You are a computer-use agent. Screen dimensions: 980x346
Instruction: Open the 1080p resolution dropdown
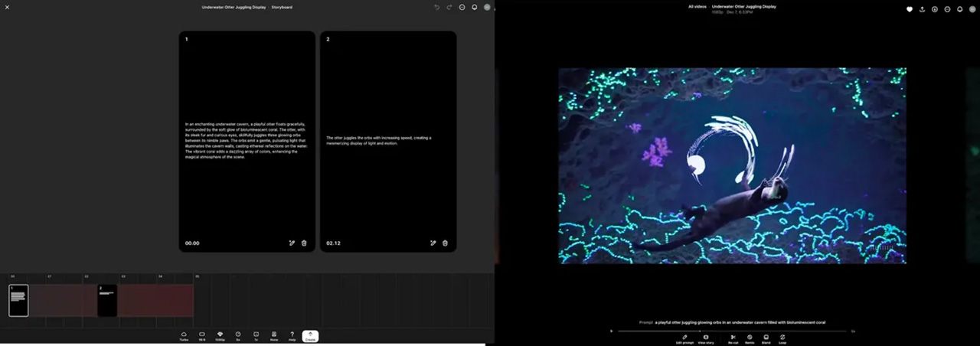click(x=220, y=335)
